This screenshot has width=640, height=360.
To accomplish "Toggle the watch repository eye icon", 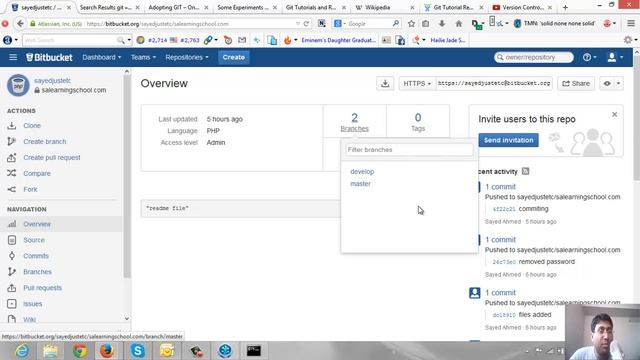I will (607, 83).
